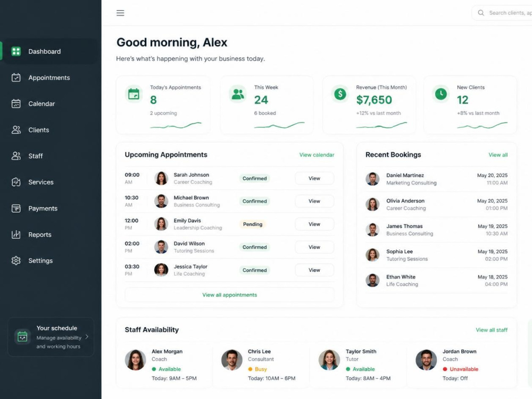The image size is (532, 399).
Task: Open Reports page label
Action: 40,235
